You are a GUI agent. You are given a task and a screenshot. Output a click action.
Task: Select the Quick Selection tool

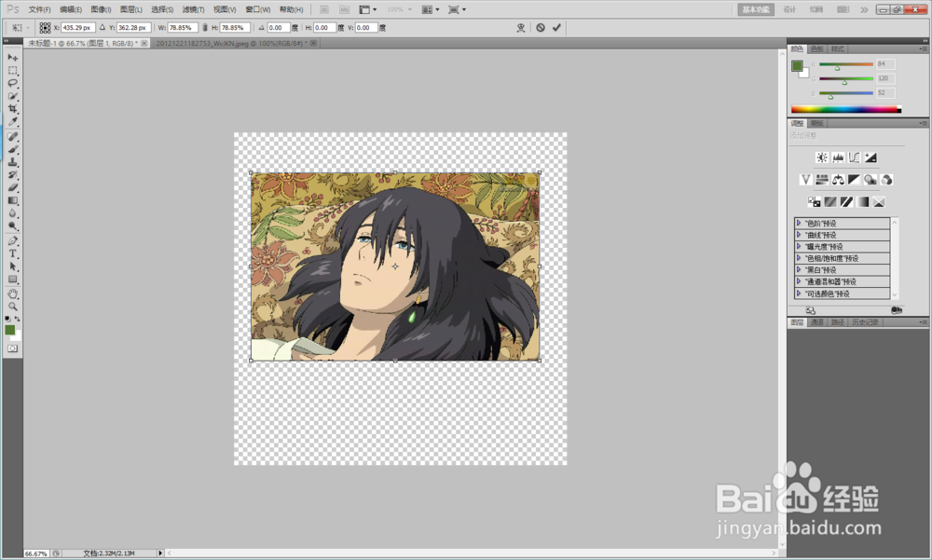click(12, 96)
